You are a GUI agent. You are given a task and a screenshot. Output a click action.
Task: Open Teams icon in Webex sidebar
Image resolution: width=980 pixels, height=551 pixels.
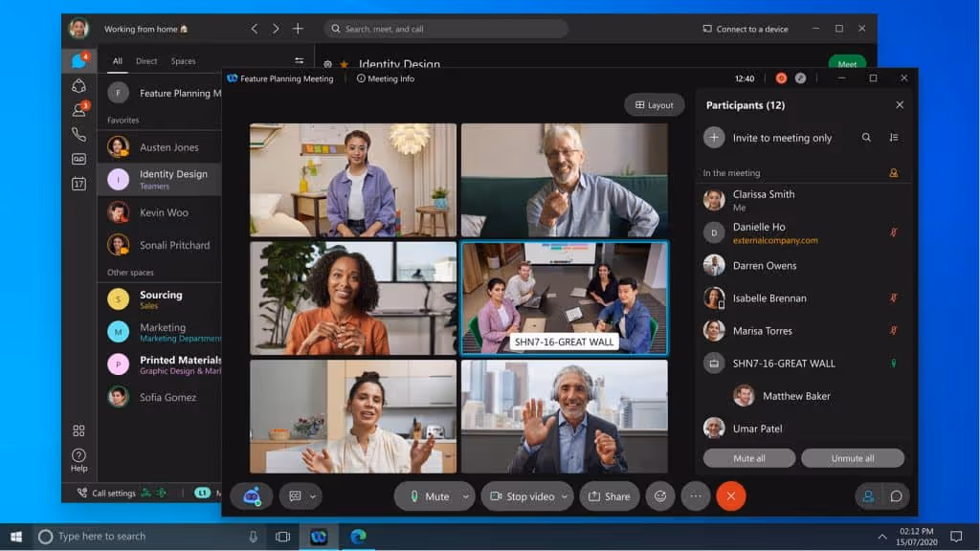point(78,85)
